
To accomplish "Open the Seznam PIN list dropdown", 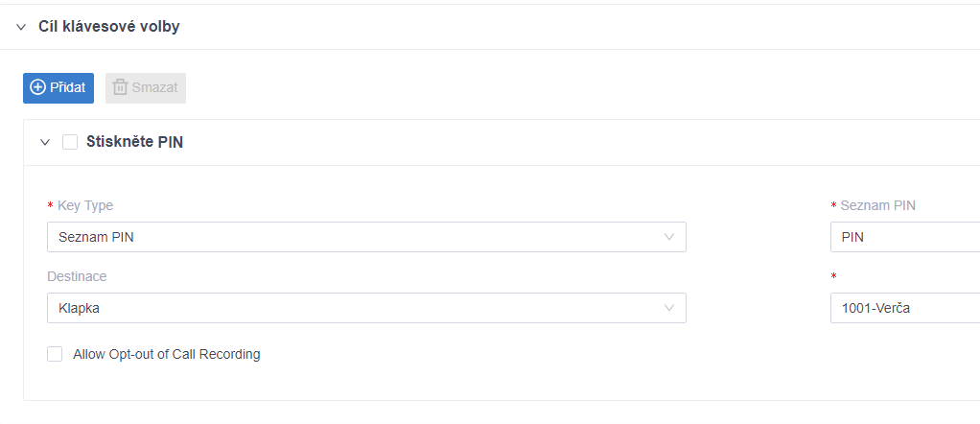I will [905, 237].
